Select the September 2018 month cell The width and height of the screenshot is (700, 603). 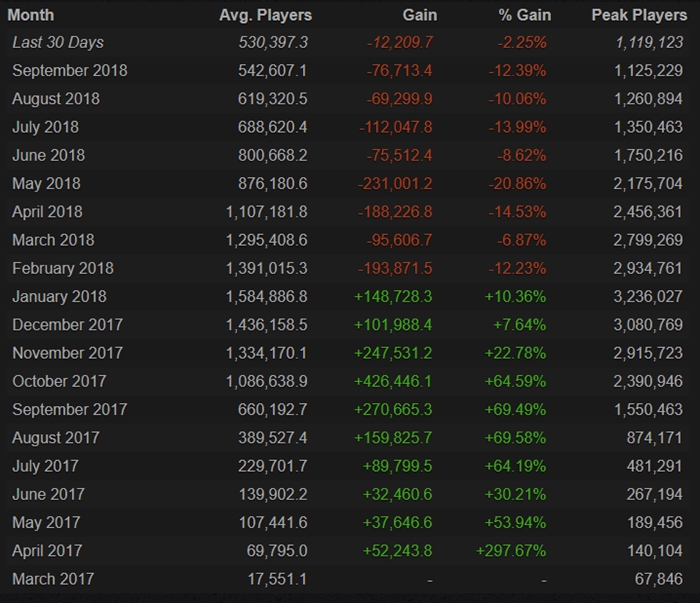(x=69, y=71)
